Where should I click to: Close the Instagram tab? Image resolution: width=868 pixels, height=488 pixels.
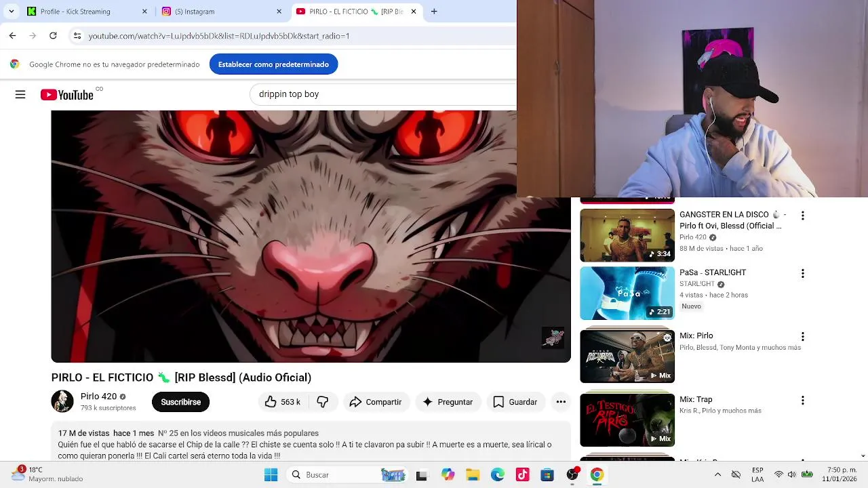click(279, 12)
